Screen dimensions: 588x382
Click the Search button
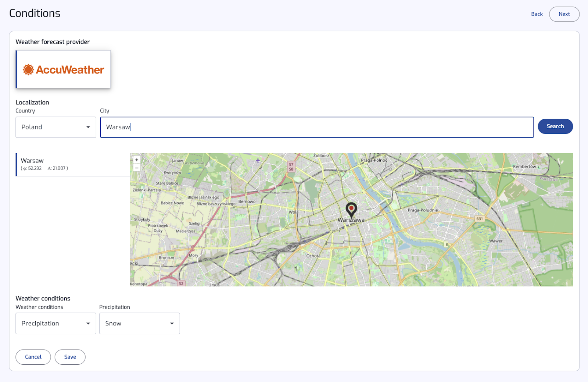(555, 126)
